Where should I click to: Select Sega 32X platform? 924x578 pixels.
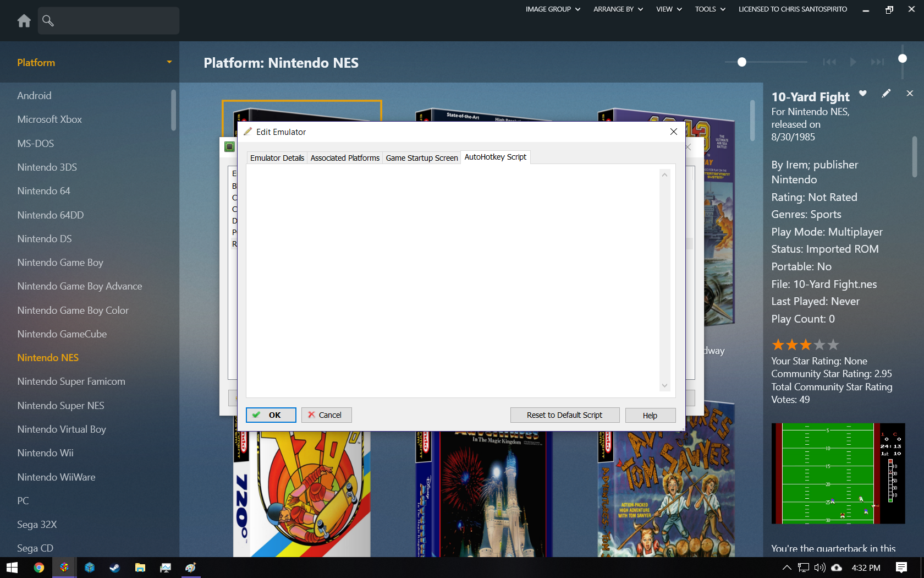(x=37, y=525)
